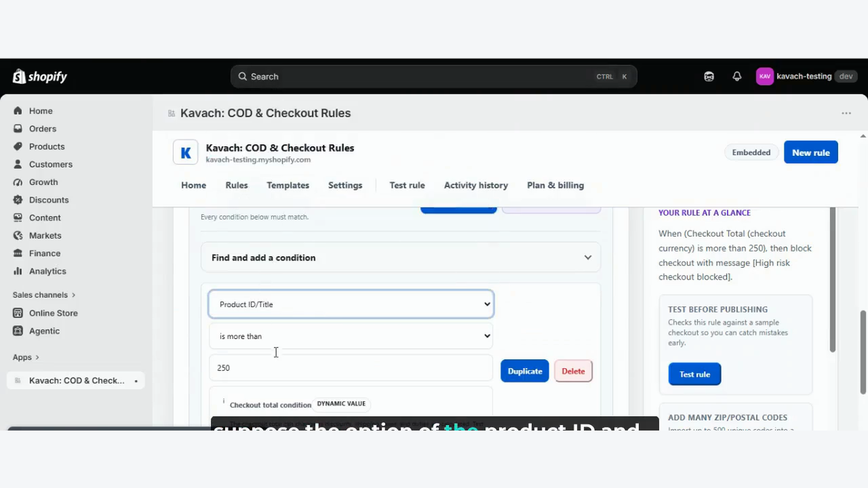Open the Online Store icon

[x=18, y=313]
